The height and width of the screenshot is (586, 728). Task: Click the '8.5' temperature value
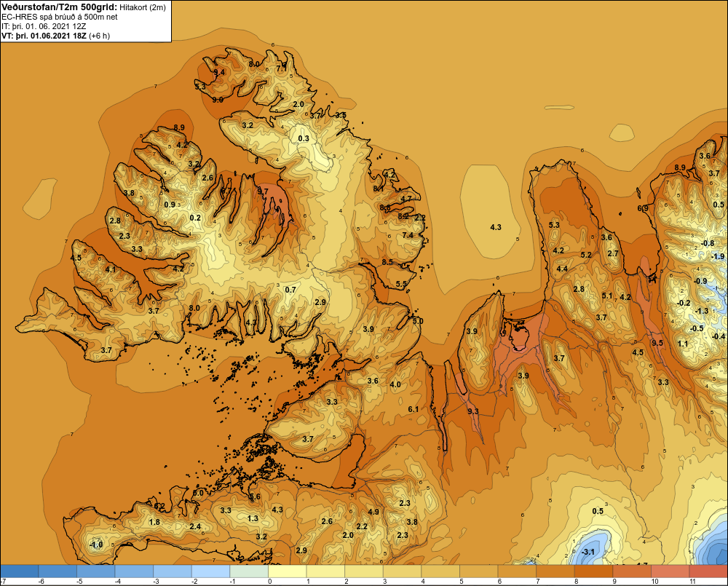(387, 262)
